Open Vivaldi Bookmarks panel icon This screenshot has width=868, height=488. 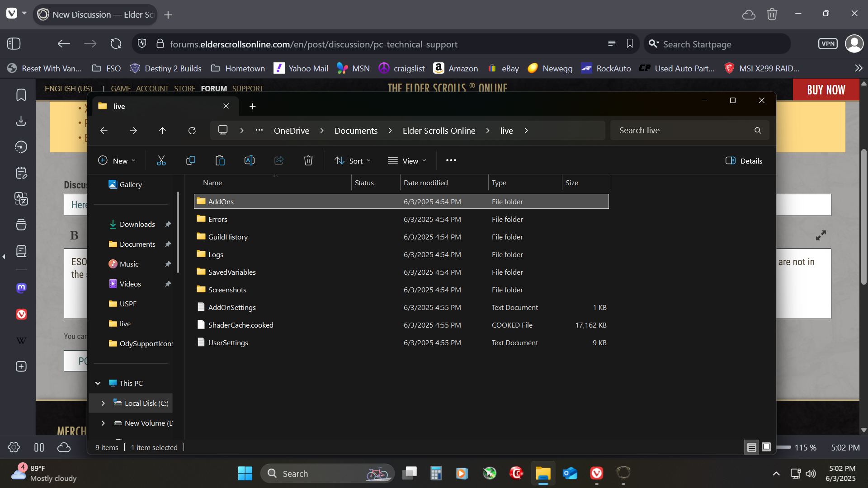point(21,95)
